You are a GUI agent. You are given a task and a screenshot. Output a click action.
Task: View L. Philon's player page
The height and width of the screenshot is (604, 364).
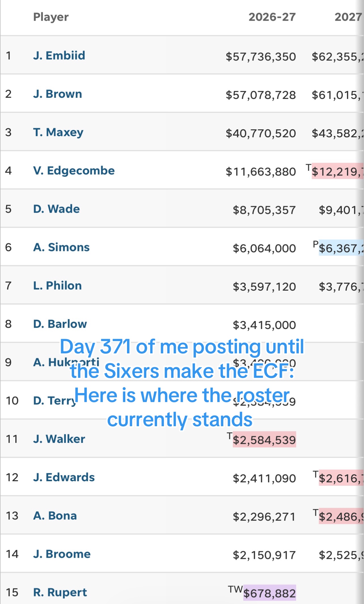point(57,286)
